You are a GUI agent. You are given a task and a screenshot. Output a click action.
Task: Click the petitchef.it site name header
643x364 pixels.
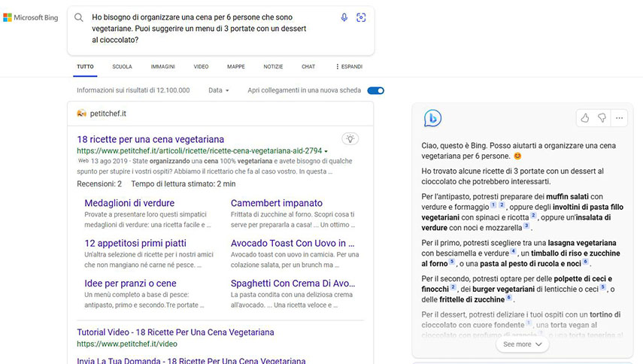108,114
